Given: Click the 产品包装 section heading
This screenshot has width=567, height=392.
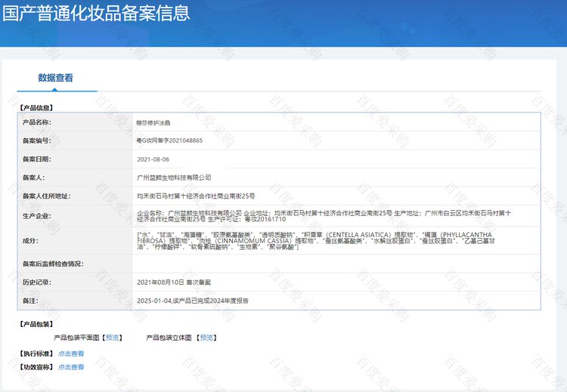Looking at the screenshot, I should (36, 324).
